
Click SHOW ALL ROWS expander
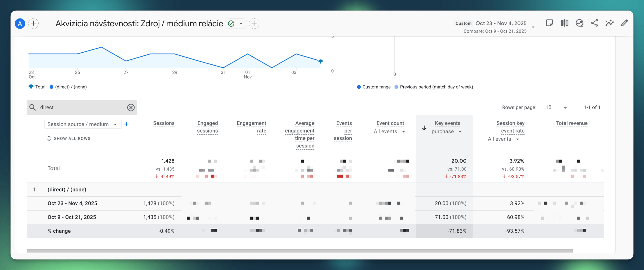click(69, 139)
